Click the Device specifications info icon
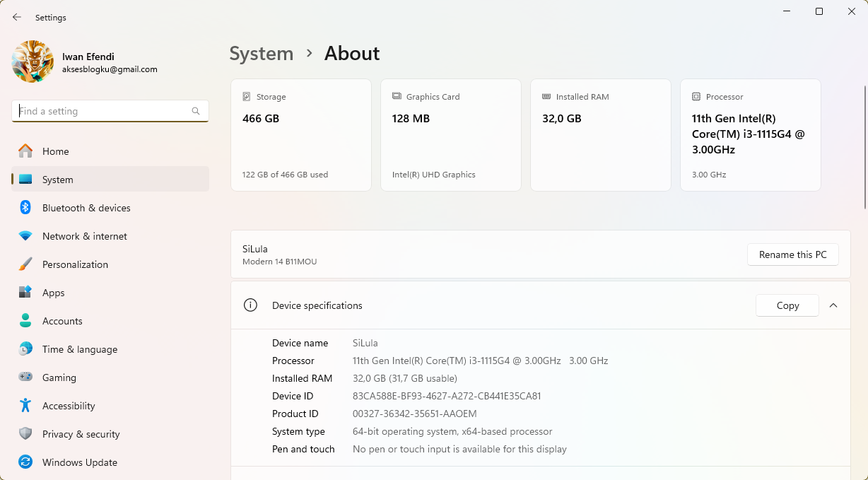Image resolution: width=868 pixels, height=480 pixels. [250, 305]
